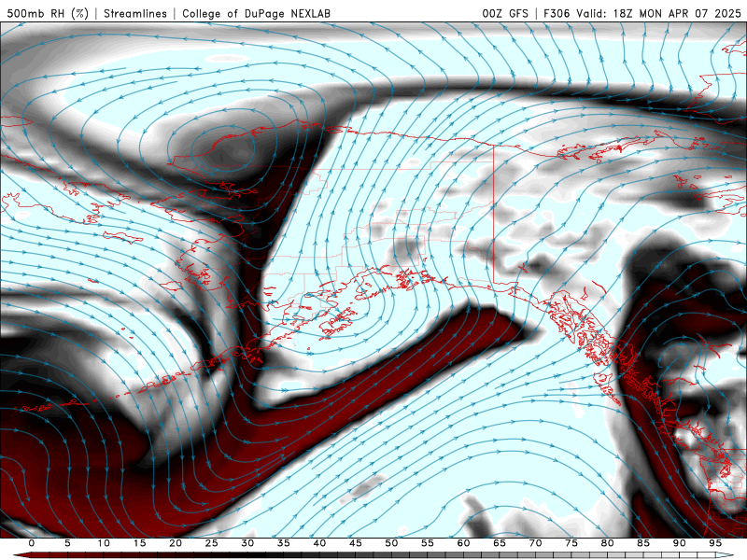The height and width of the screenshot is (560, 747).
Task: Click the colorbar value label '15'
Action: [139, 543]
